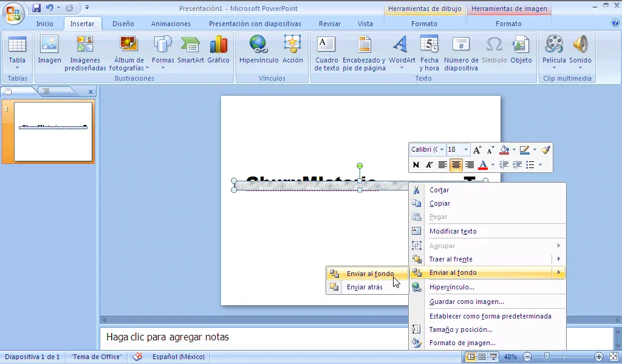Insert an Imagen from file
Image resolution: width=622 pixels, height=364 pixels.
50,50
